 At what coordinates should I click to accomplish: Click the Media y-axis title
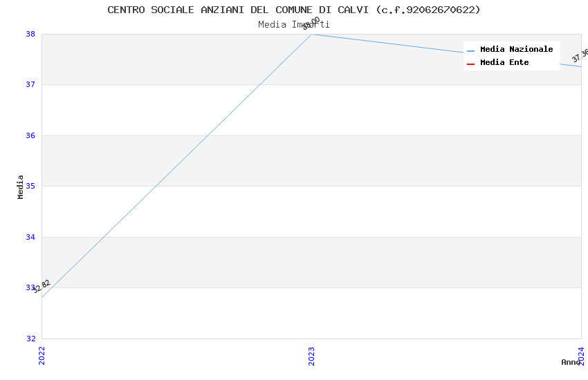pyautogui.click(x=20, y=187)
